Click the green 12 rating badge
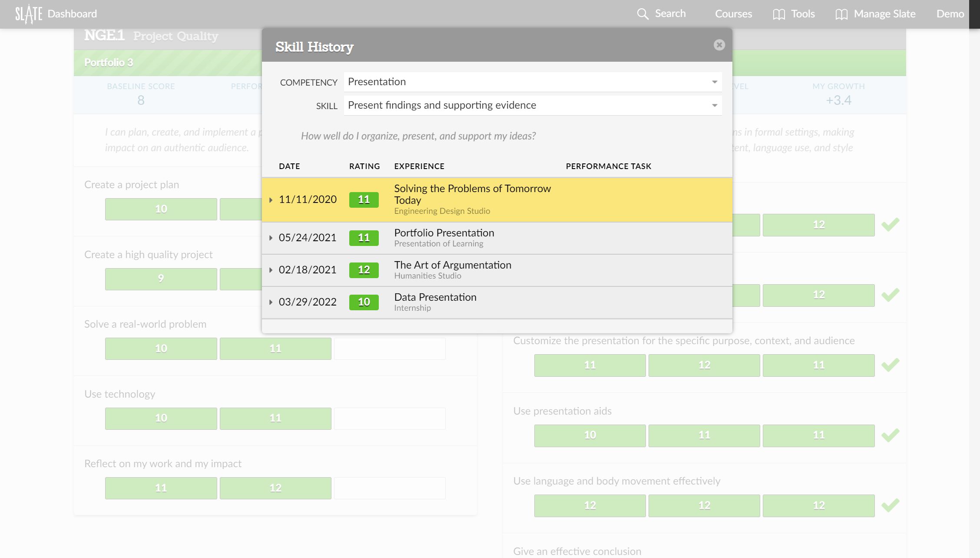The image size is (980, 558). pos(364,270)
